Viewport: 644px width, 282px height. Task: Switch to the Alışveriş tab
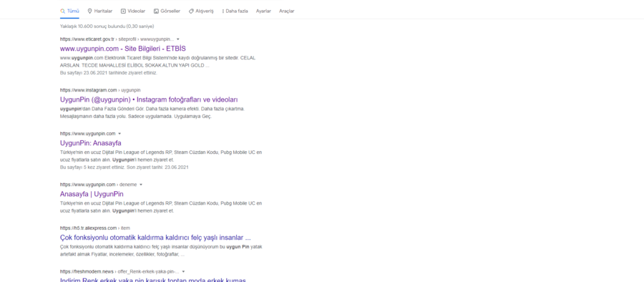[x=201, y=11]
